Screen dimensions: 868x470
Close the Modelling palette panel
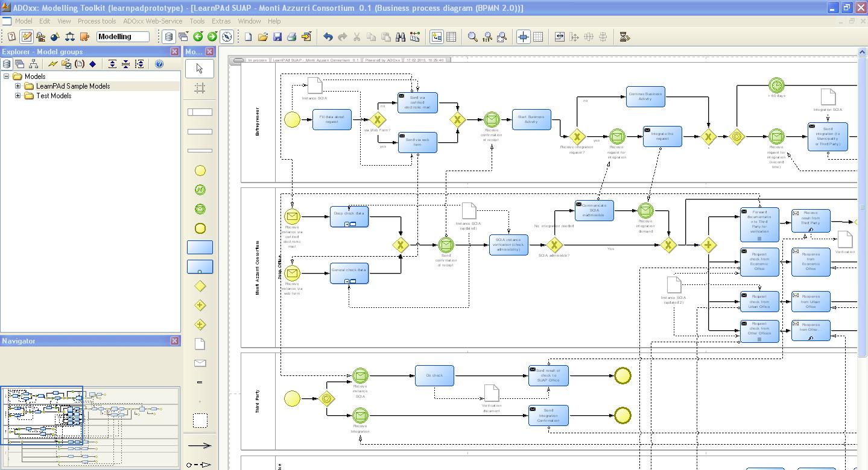click(x=211, y=52)
